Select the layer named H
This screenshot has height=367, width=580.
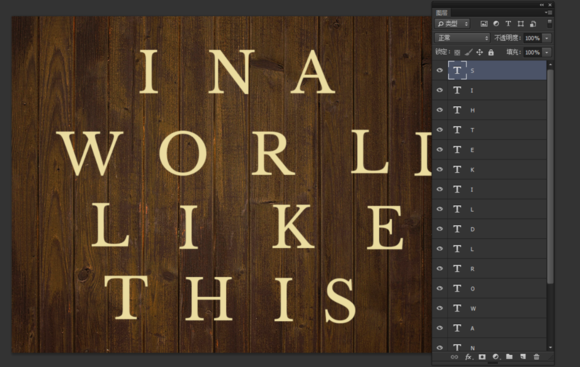(x=497, y=110)
